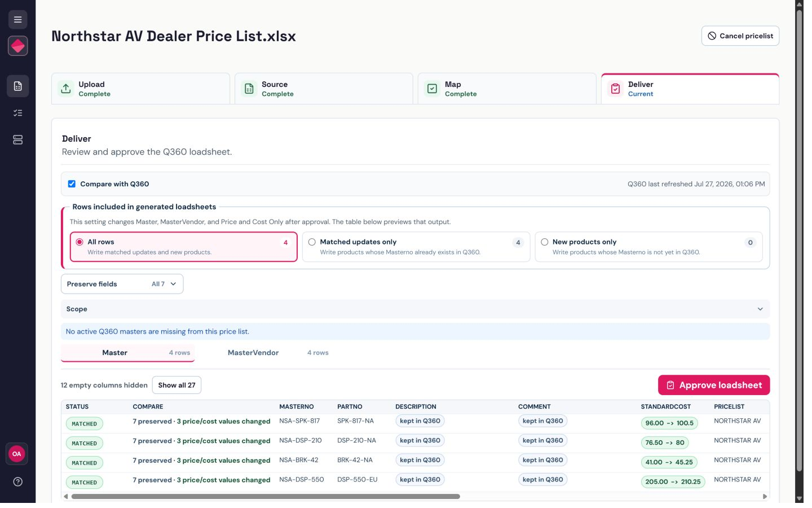Click compare summary for NSA-DSP-210 row
This screenshot has height=508, width=812.
click(201, 441)
